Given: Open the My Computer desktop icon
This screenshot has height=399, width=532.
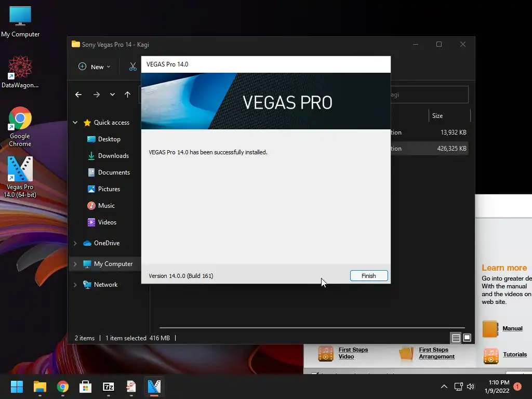Looking at the screenshot, I should tap(20, 22).
